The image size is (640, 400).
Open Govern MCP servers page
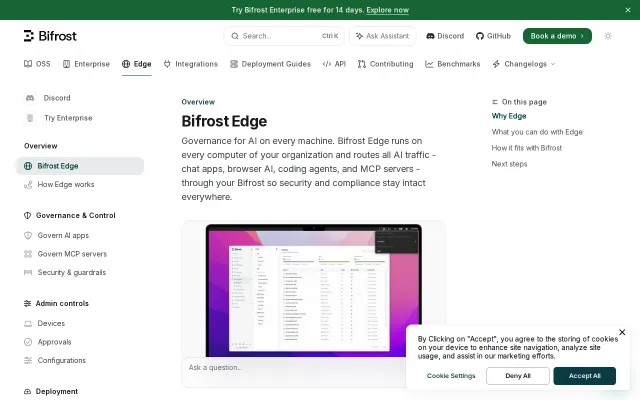pos(72,254)
